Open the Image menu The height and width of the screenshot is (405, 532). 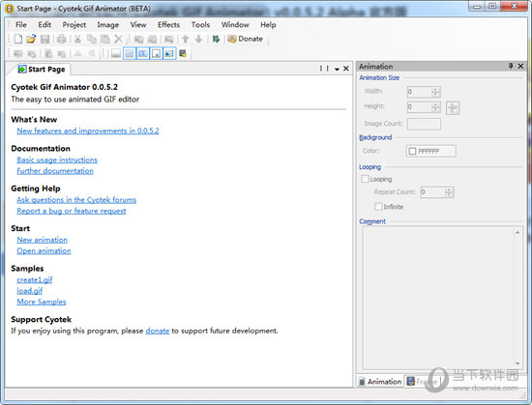pos(108,25)
